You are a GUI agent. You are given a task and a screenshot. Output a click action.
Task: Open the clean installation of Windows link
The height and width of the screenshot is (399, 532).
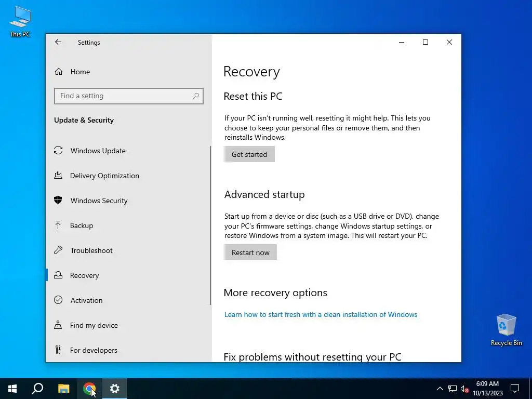[x=321, y=314]
